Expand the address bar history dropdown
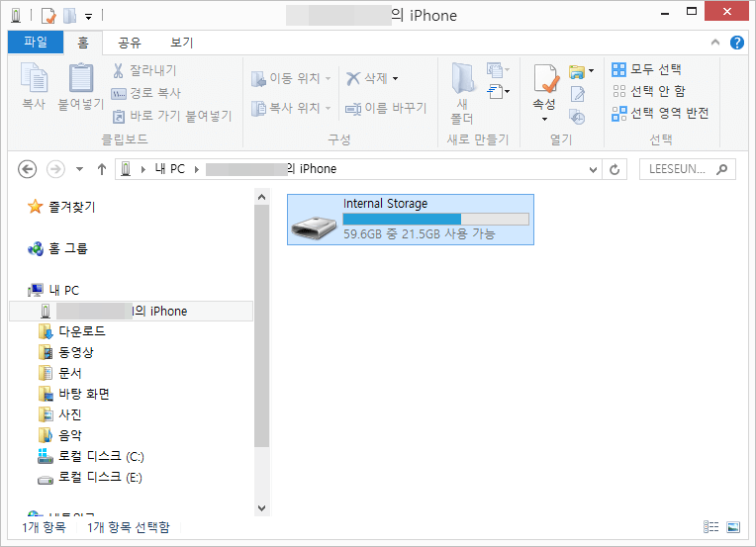Screen dimensions: 756x547 tap(593, 170)
